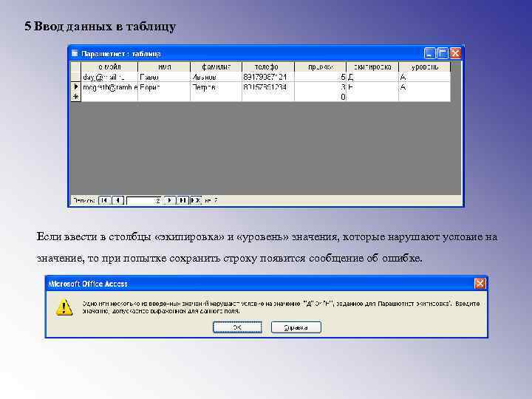Click the current record row selector arrow

click(75, 87)
